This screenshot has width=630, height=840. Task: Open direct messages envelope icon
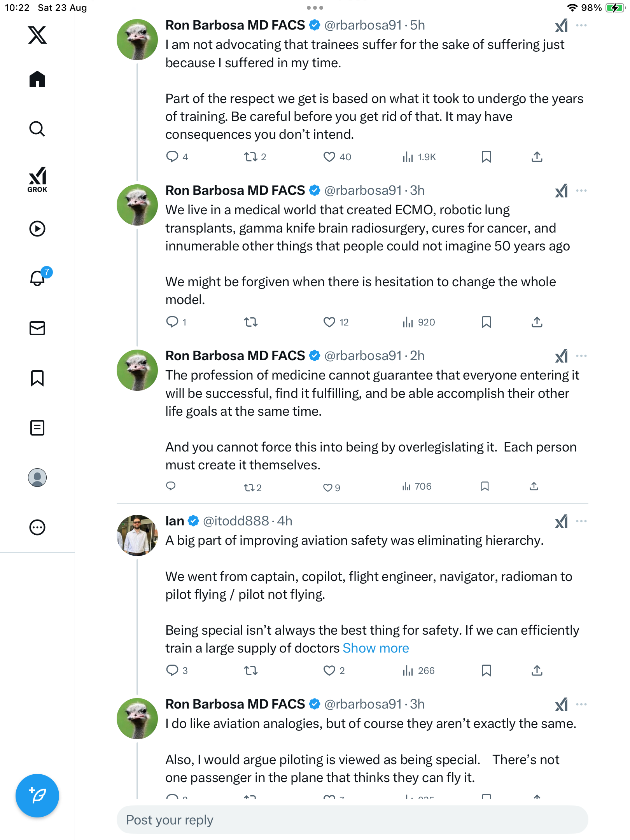[37, 328]
